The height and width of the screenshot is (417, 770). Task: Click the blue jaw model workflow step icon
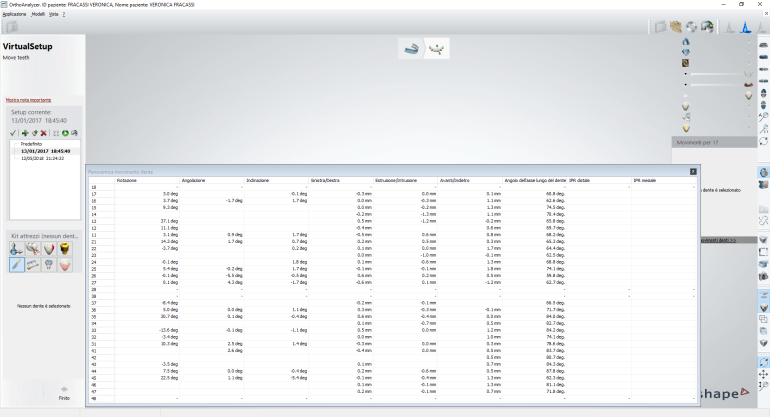click(x=409, y=46)
